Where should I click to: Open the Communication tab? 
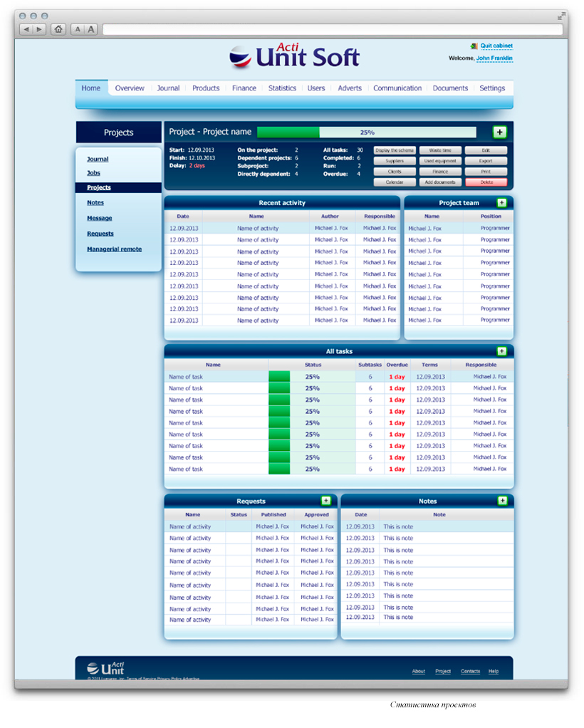[397, 88]
